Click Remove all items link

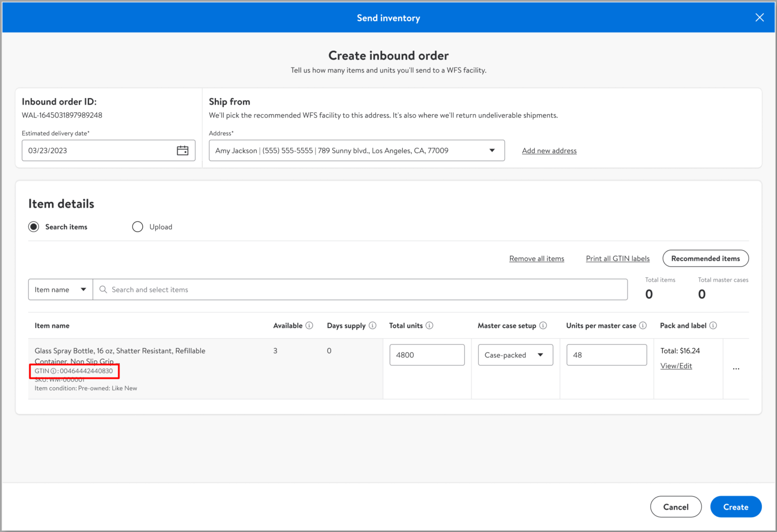coord(537,259)
